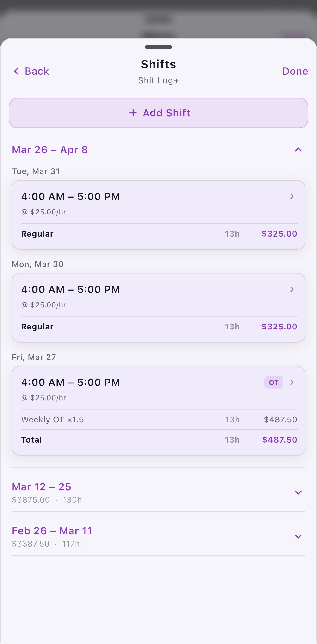Open the Tuesday Mar 31 shift time range
Screen dimensions: 317x644
pyautogui.click(x=71, y=196)
